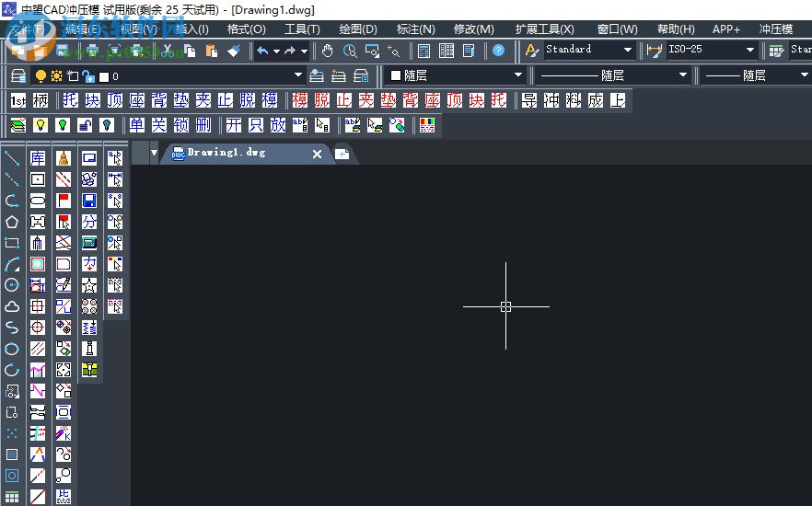Expand the first 随层 linetype dropdown
This screenshot has width=812, height=506.
tap(682, 75)
